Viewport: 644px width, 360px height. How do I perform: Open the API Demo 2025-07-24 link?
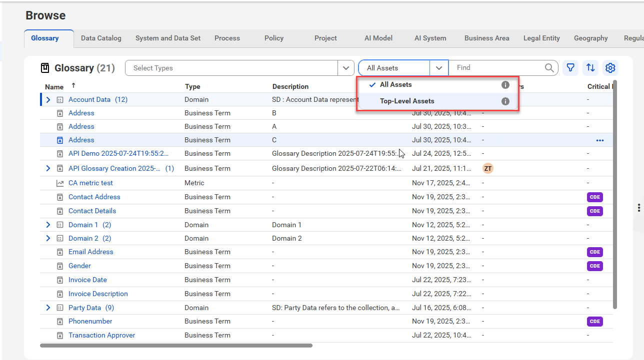[x=118, y=154]
